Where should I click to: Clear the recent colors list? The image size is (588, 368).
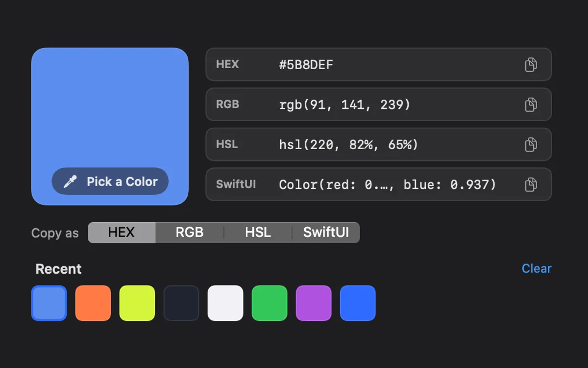coord(537,268)
